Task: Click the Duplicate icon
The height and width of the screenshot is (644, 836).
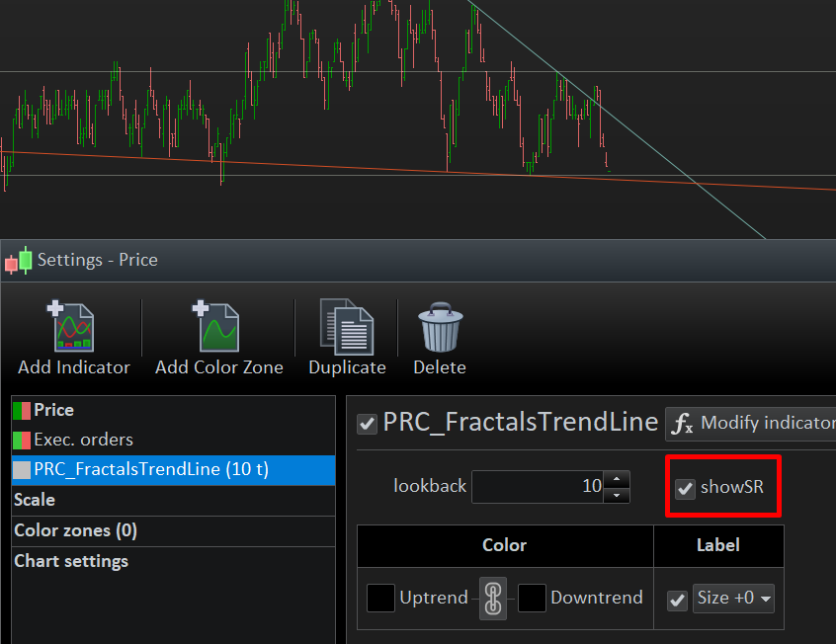Action: coord(346,327)
